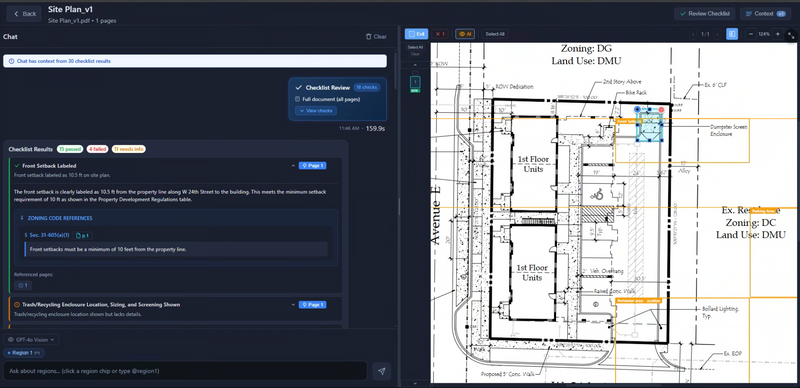Click Select All in thumbnail sidebar
800x388 pixels.
tap(415, 47)
